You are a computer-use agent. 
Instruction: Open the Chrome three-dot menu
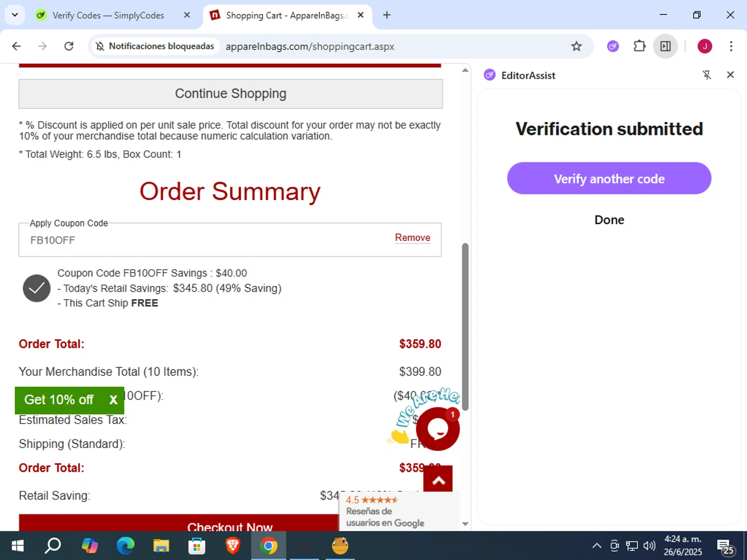(731, 46)
